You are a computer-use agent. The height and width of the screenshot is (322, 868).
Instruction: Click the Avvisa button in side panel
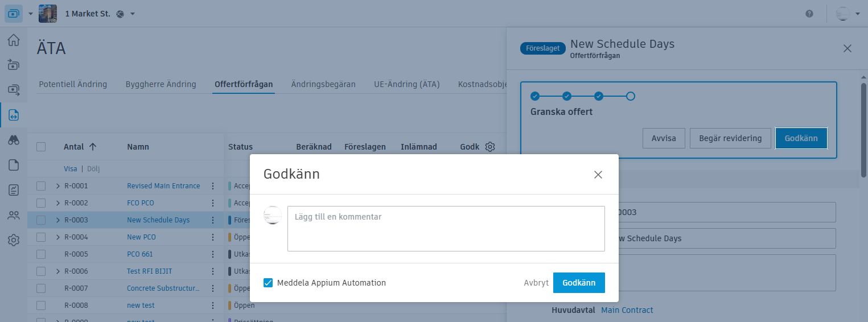click(664, 138)
